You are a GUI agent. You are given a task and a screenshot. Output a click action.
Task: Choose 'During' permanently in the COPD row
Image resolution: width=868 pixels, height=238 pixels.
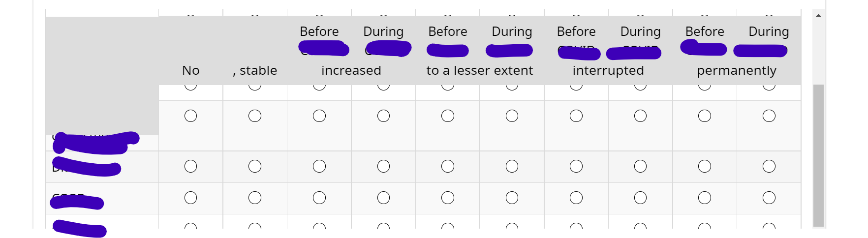point(769,198)
